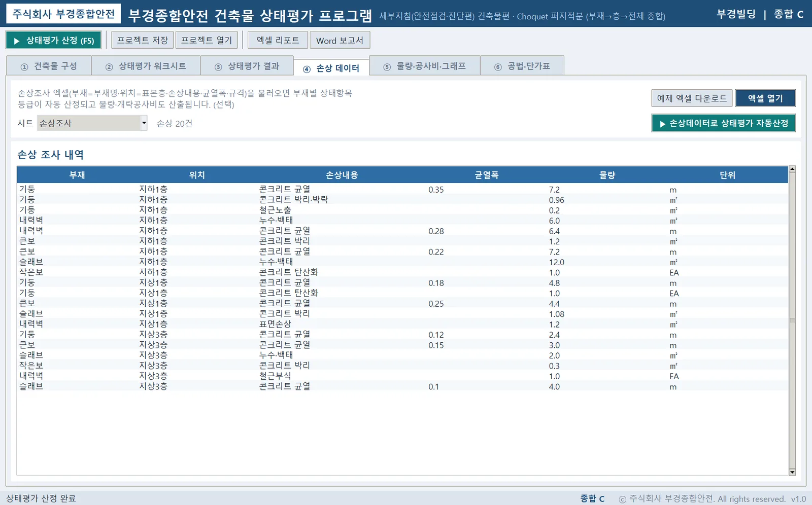Open ③ 상태평가 결과 tab
Viewport: 812px width, 505px height.
pos(247,66)
